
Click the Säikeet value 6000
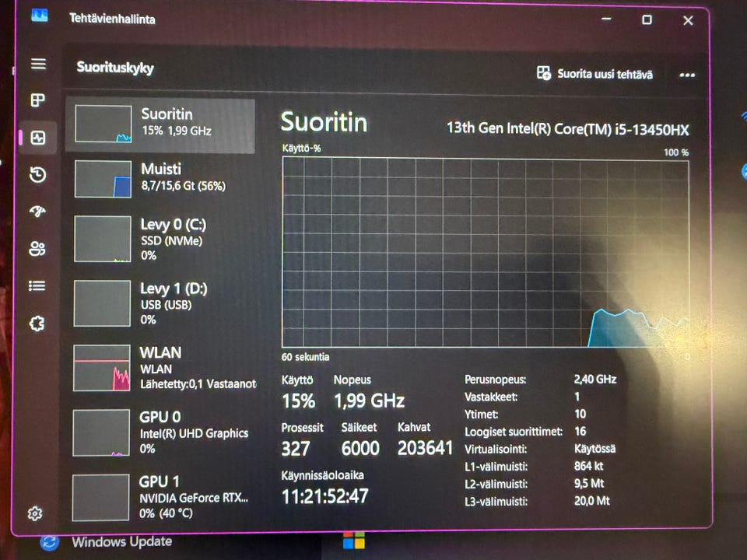pos(360,448)
